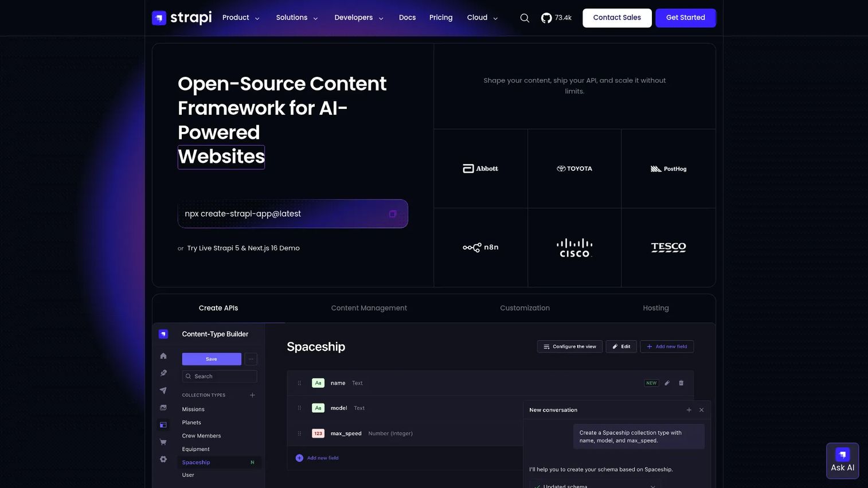The image size is (868, 488).
Task: Click the Strapi logo in the admin sidebar
Action: [x=163, y=334]
